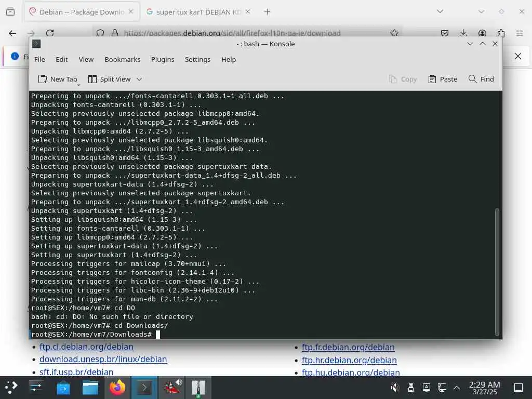Open Firefox list all tabs dropdown
Image resolution: width=532 pixels, height=399 pixels.
pos(440,11)
